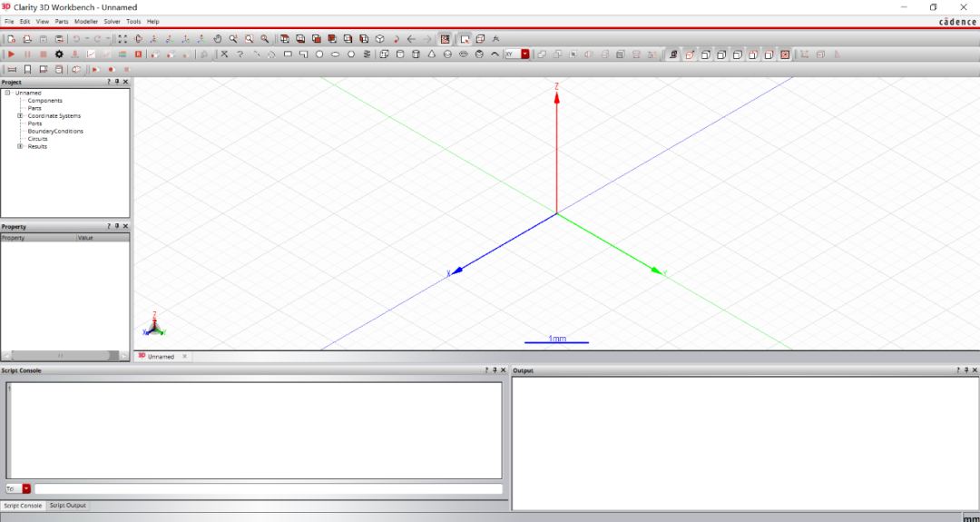Select the Helix drawing tool
The width and height of the screenshot is (980, 522).
point(367,54)
